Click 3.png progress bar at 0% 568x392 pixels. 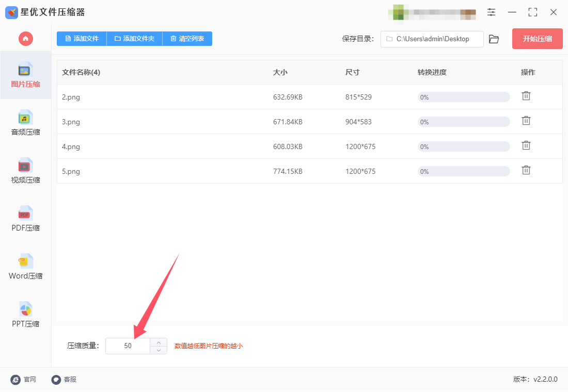point(464,122)
